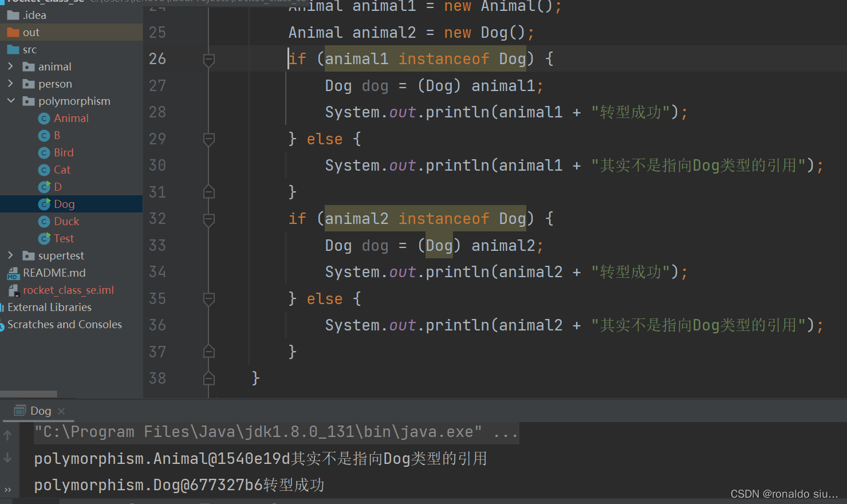The width and height of the screenshot is (847, 504).
Task: Click the runnable D class icon
Action: pyautogui.click(x=44, y=187)
